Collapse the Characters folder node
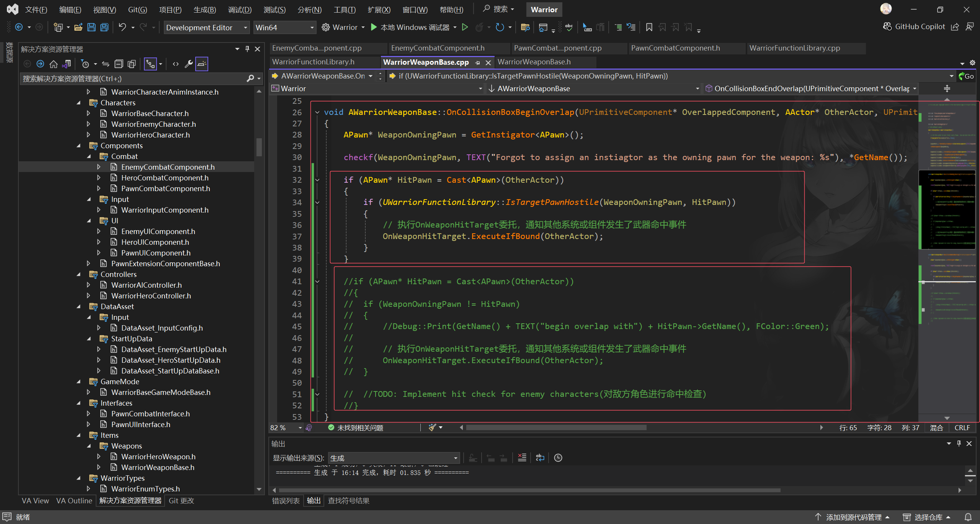This screenshot has height=524, width=980. [79, 103]
